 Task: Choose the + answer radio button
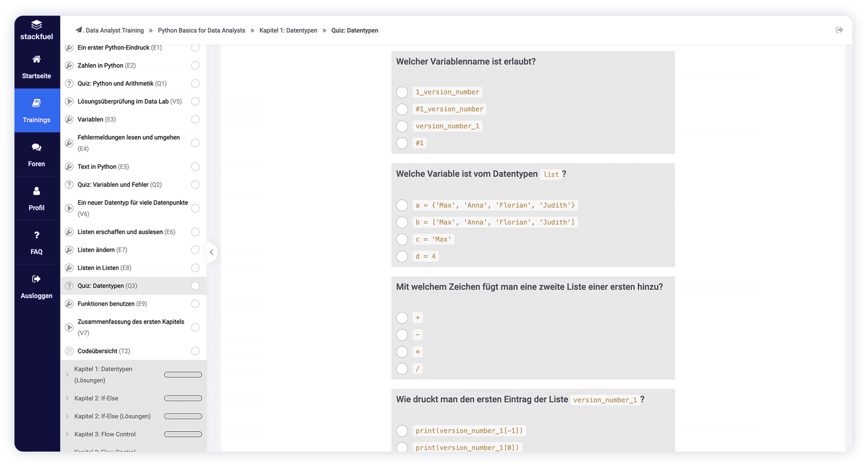[402, 318]
